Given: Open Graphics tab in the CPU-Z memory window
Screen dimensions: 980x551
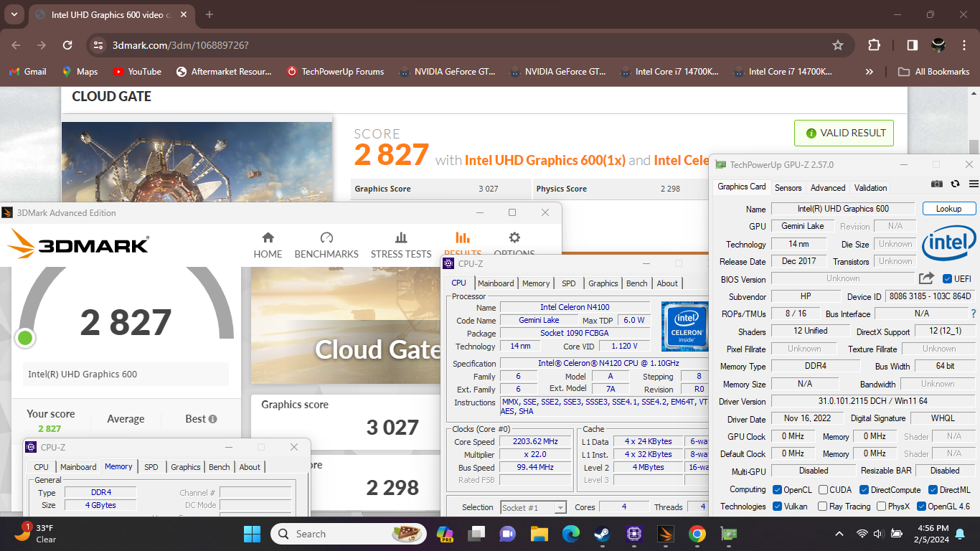Looking at the screenshot, I should (x=185, y=467).
